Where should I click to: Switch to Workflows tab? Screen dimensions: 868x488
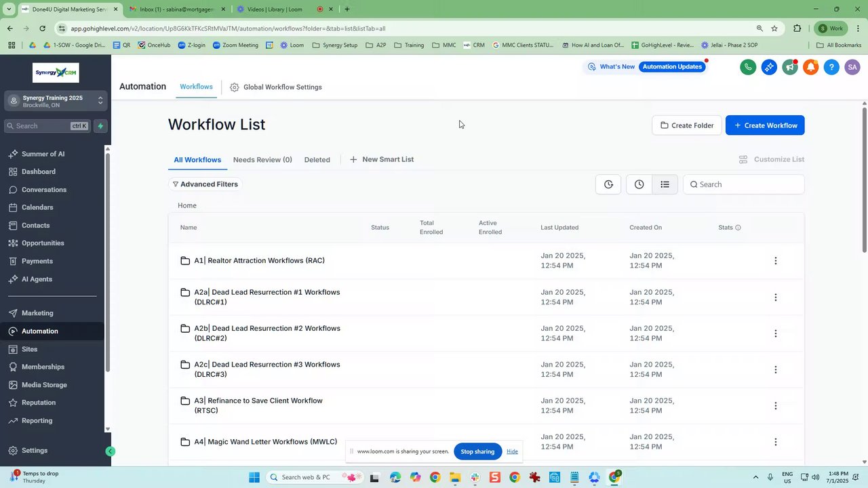tap(196, 87)
